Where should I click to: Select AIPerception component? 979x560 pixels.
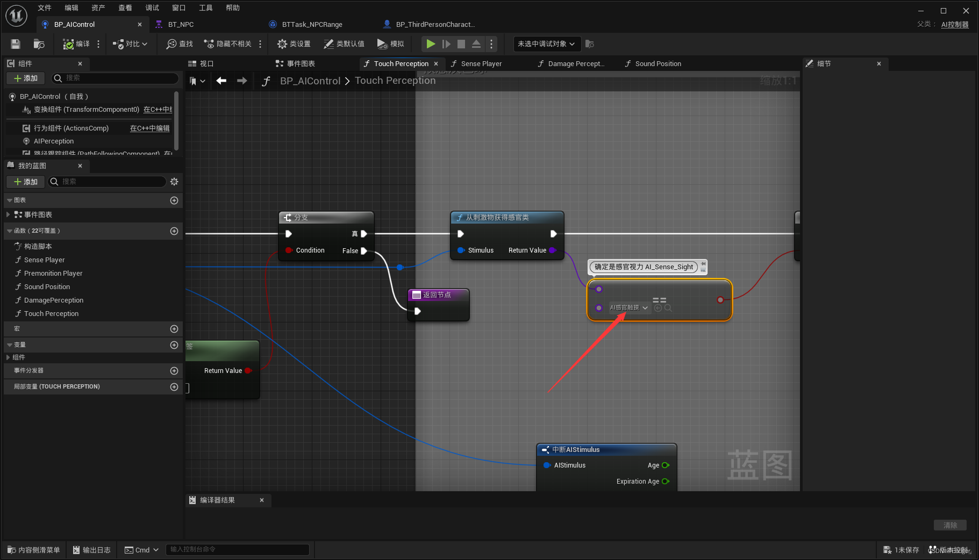tap(54, 141)
